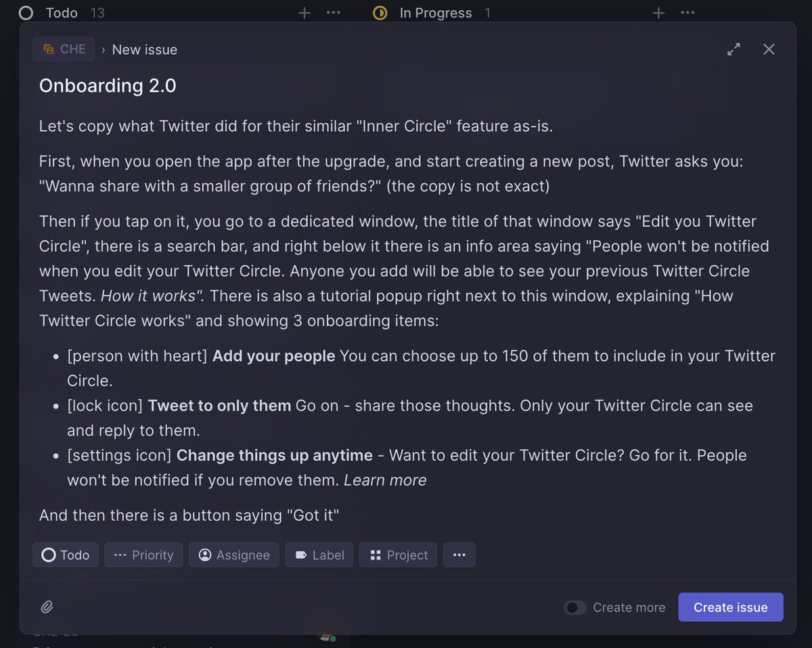Screen dimensions: 812x648
Task: Open the Todo column options ellipsis
Action: (334, 13)
